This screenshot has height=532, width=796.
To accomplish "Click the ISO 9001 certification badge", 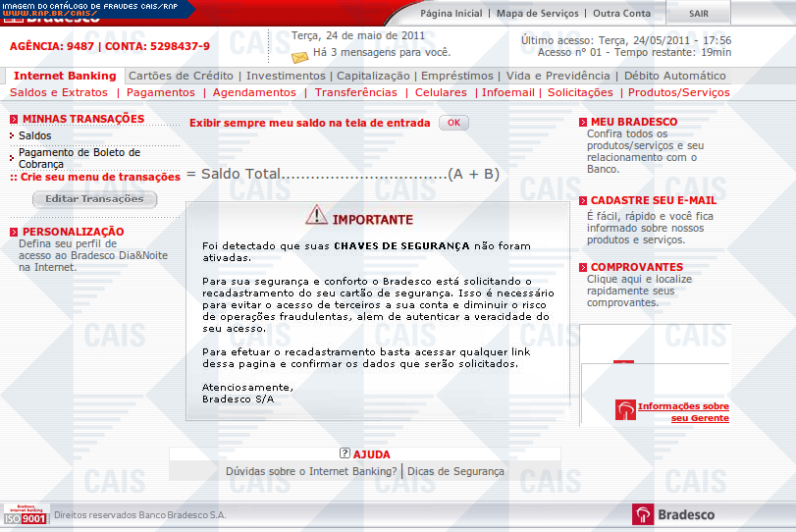I will (26, 514).
